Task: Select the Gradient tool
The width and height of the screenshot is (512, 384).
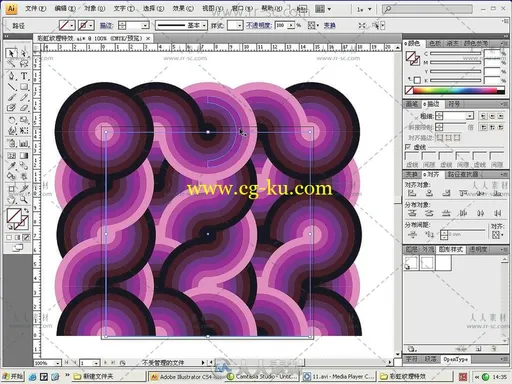Action: coord(24,155)
